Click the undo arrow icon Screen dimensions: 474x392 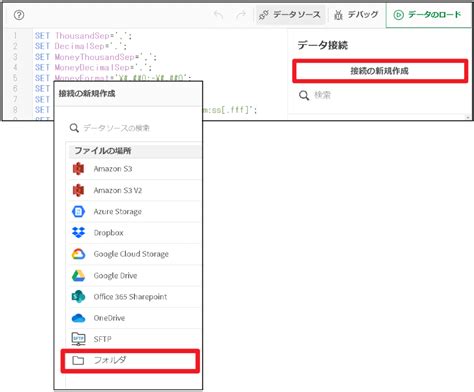218,15
